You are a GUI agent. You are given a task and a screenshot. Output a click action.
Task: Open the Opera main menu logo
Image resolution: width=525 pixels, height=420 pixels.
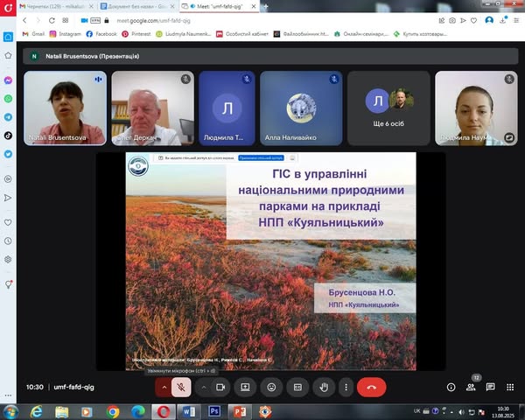pos(8,8)
